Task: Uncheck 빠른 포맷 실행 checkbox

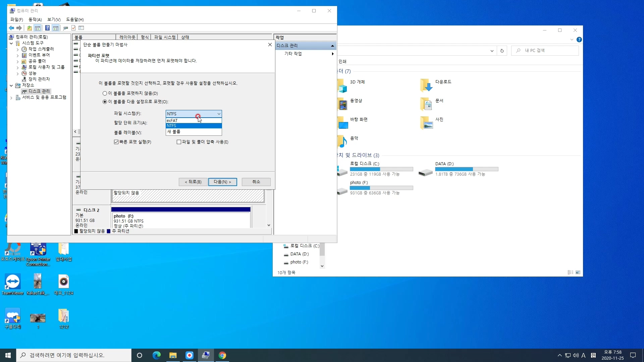Action: point(116,142)
